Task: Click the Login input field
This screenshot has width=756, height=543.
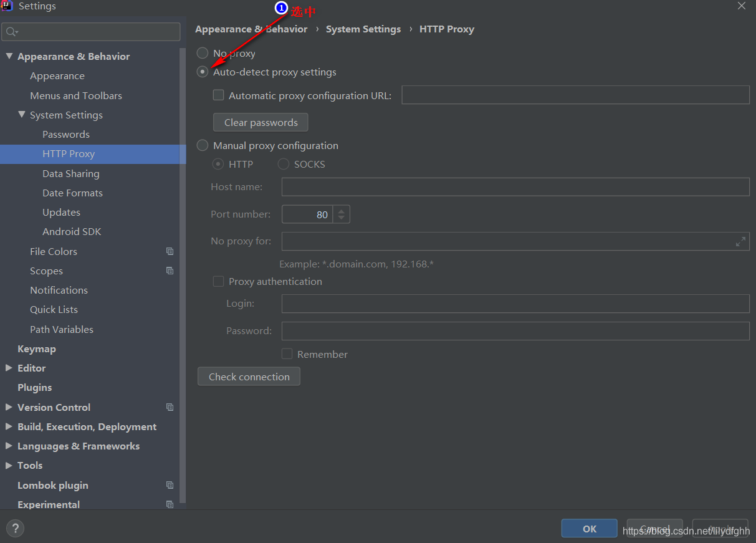Action: coord(515,304)
